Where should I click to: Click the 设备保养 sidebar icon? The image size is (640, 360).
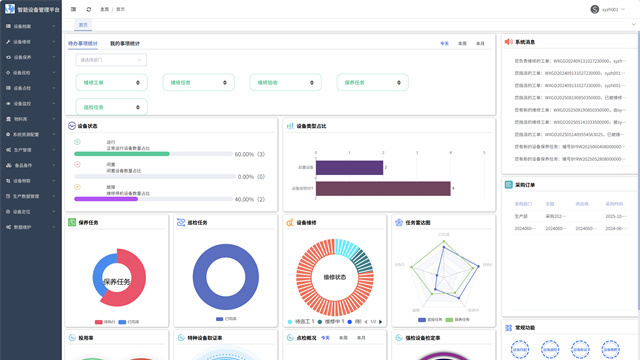8,57
